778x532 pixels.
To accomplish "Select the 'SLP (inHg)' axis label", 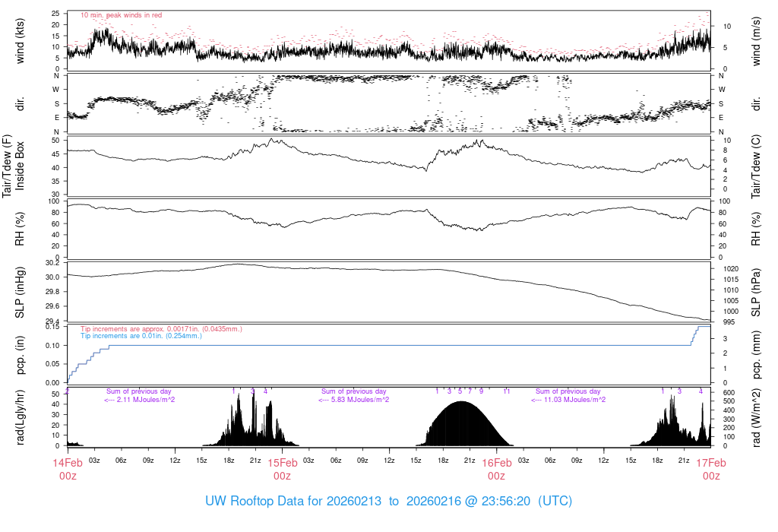I will pyautogui.click(x=21, y=291).
